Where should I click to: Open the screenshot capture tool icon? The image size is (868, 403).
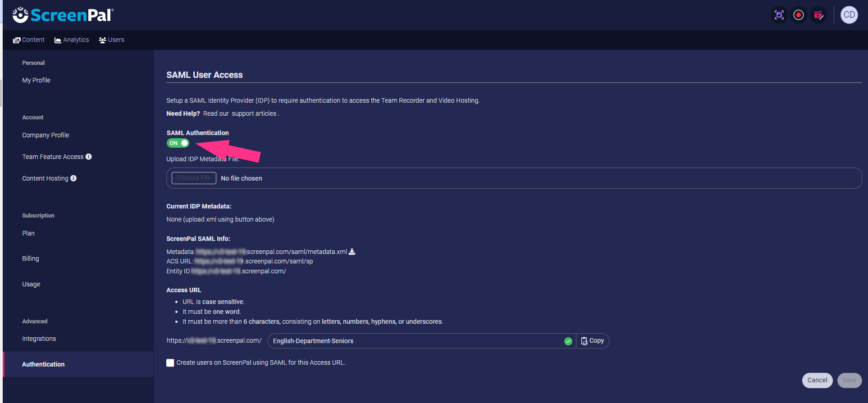tap(779, 15)
